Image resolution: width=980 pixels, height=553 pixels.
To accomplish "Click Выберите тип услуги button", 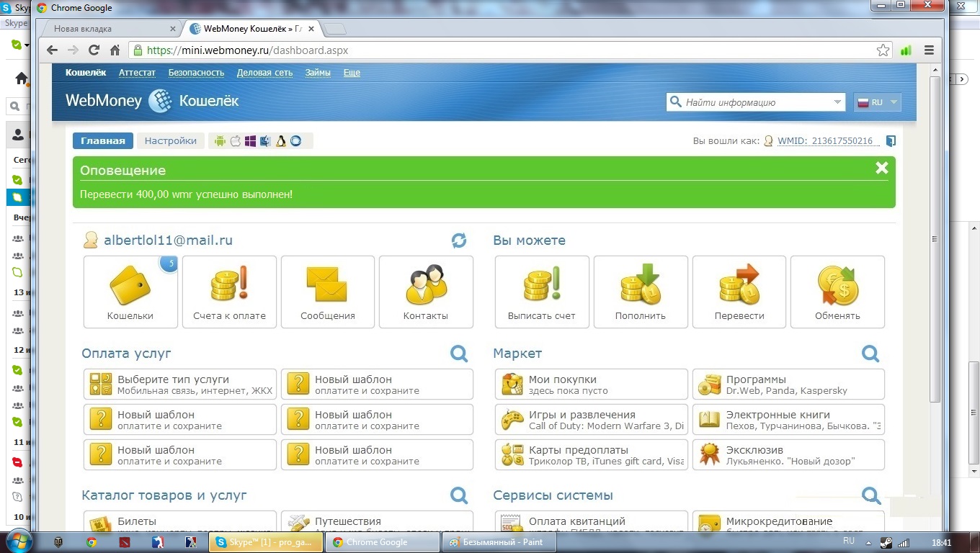I will pos(180,385).
